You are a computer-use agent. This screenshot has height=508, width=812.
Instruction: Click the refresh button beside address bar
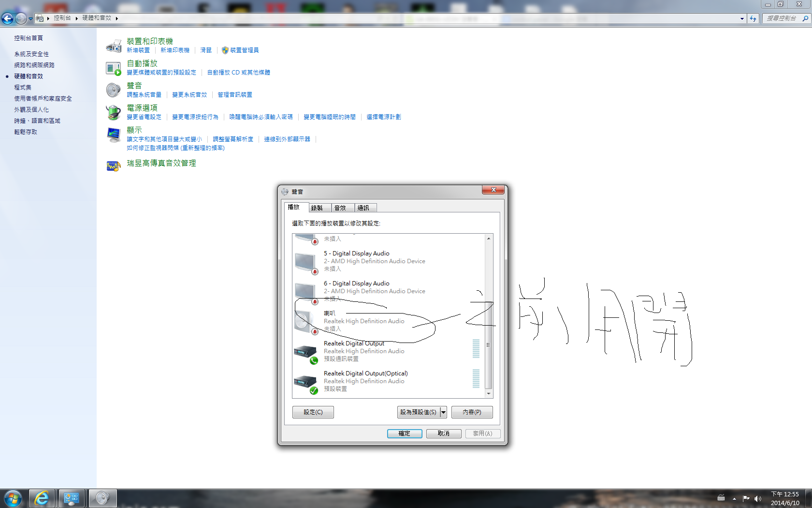click(753, 18)
